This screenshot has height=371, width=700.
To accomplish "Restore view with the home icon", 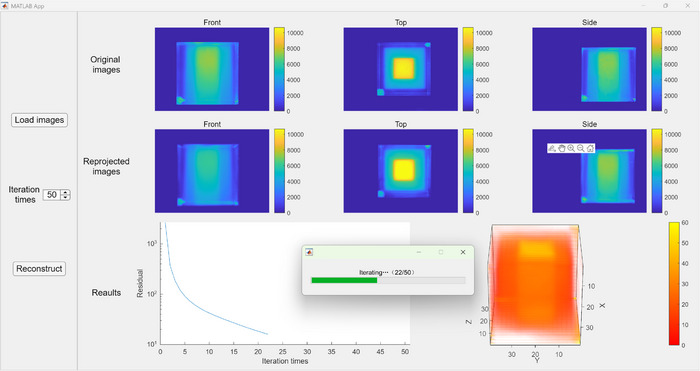I will tap(590, 148).
